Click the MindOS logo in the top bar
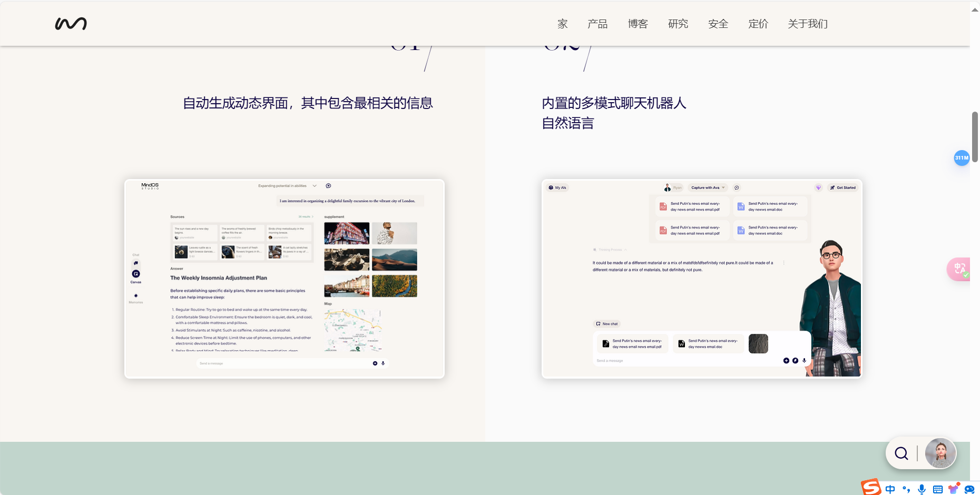The width and height of the screenshot is (980, 495). 70,23
